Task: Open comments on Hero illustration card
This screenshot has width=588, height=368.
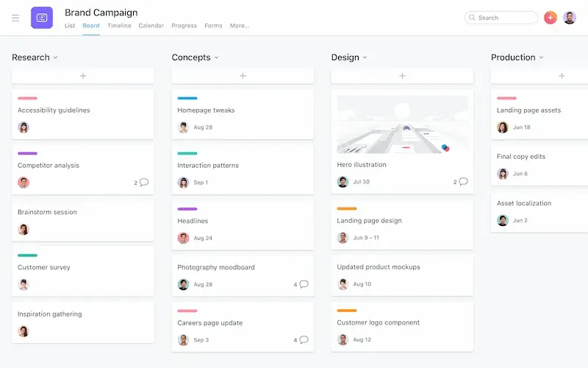Action: click(463, 182)
